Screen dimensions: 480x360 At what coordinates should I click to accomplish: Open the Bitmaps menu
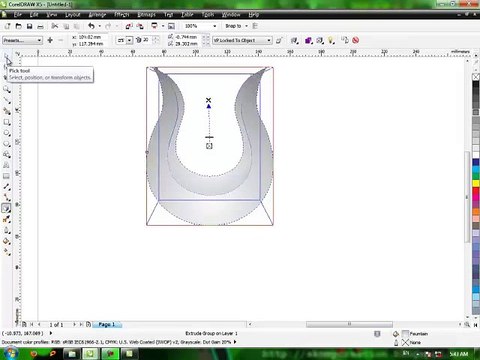[146, 15]
